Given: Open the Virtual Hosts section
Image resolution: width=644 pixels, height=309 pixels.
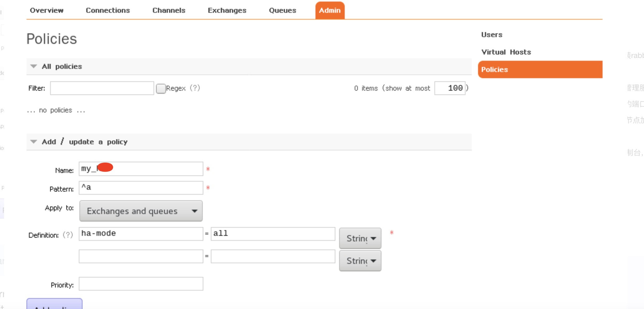Looking at the screenshot, I should coord(506,52).
